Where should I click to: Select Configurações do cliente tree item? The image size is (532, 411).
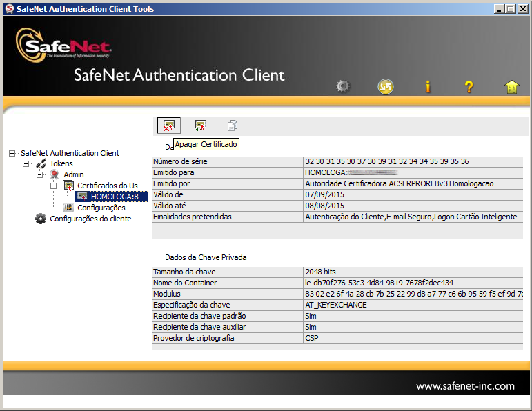pos(90,219)
